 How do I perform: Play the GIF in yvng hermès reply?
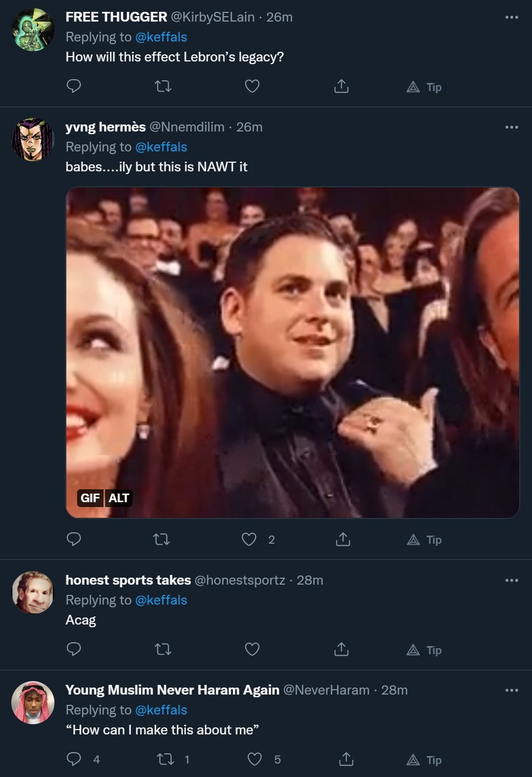coord(293,352)
